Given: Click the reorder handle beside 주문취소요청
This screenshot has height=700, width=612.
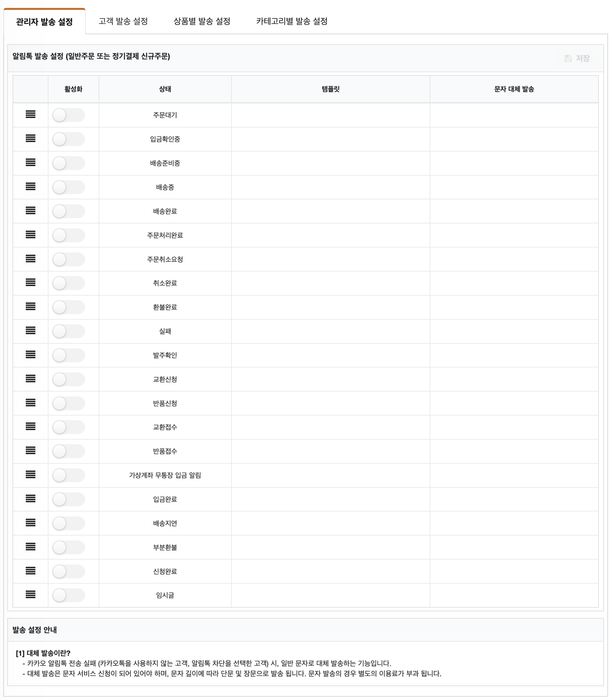Looking at the screenshot, I should [x=30, y=258].
